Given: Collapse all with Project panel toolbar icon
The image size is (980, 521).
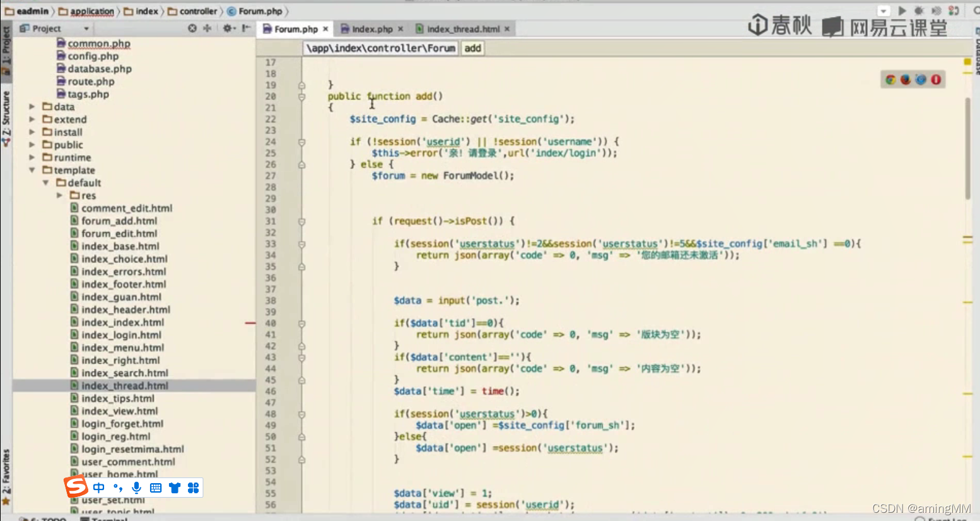Looking at the screenshot, I should pos(207,28).
